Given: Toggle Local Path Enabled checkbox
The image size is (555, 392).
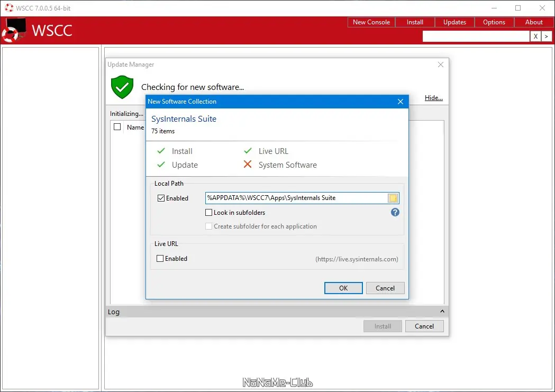Looking at the screenshot, I should [161, 198].
